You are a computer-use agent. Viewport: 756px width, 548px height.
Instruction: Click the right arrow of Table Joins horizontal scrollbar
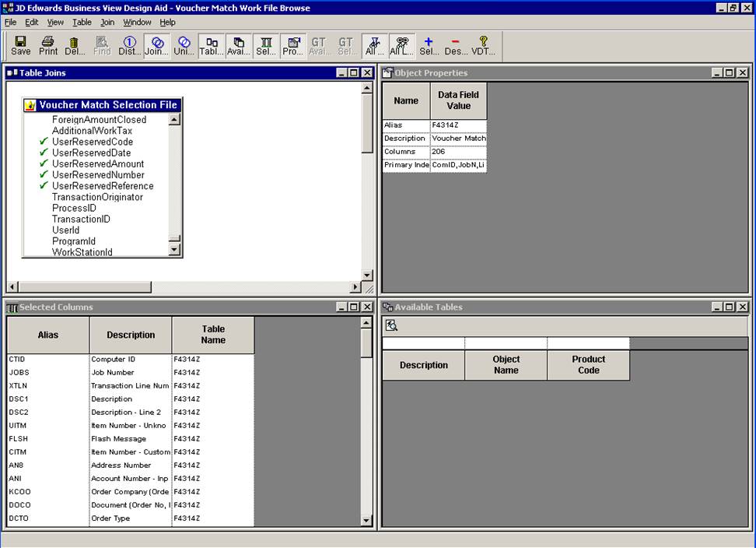pyautogui.click(x=355, y=287)
